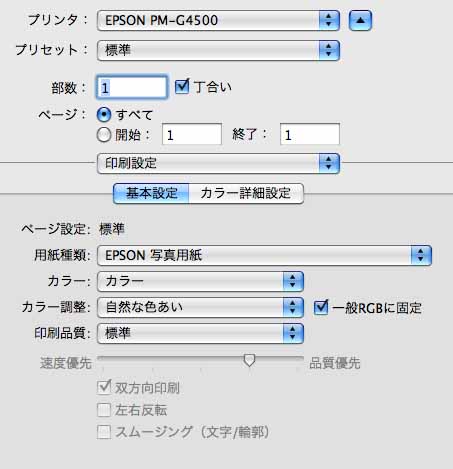Select the 開始 page range radio button

104,135
